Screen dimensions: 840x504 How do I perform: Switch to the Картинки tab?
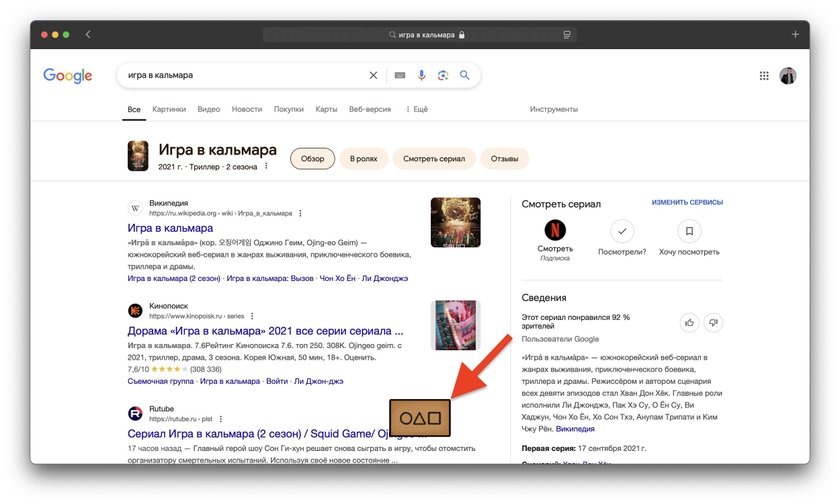point(169,109)
